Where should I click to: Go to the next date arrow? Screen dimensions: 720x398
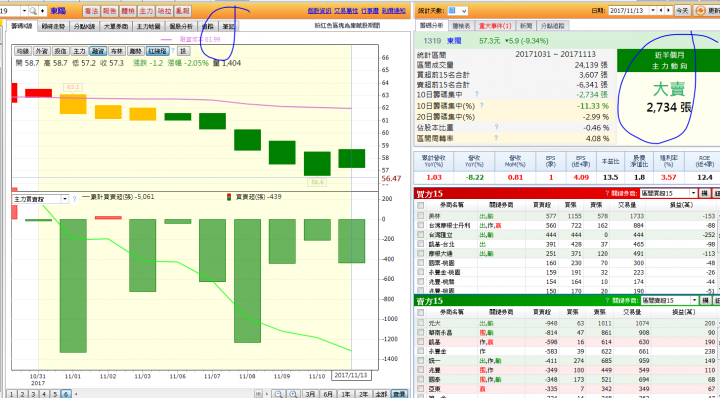(668, 11)
